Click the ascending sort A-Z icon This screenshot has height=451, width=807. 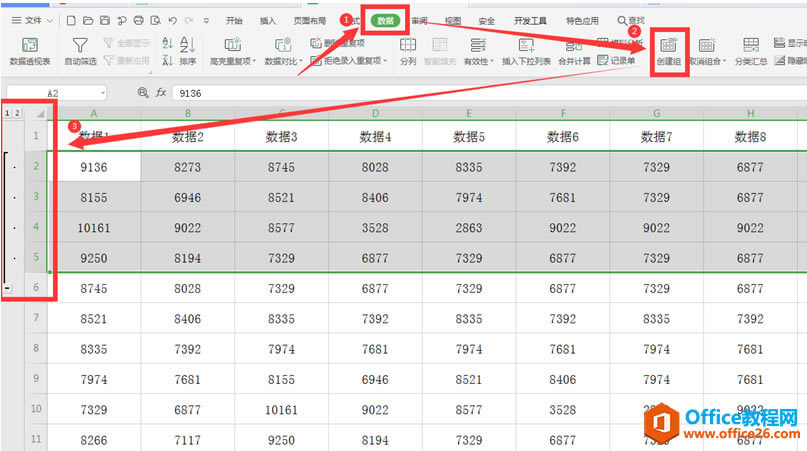[167, 43]
